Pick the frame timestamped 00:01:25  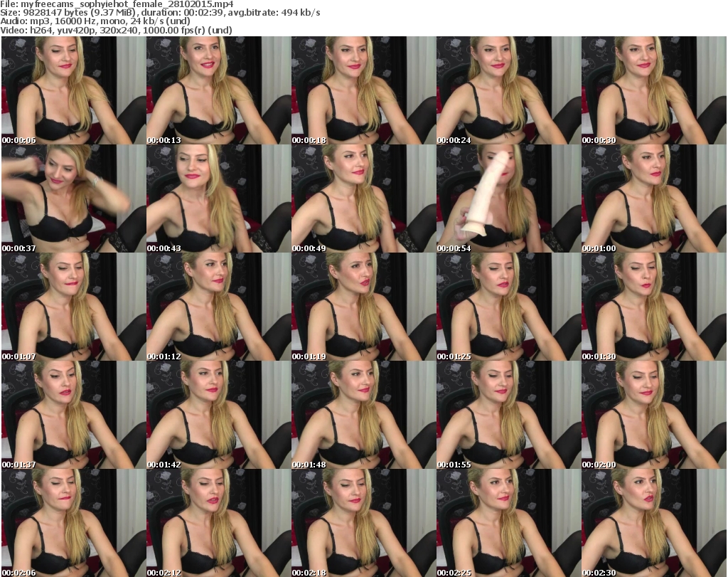pos(508,307)
